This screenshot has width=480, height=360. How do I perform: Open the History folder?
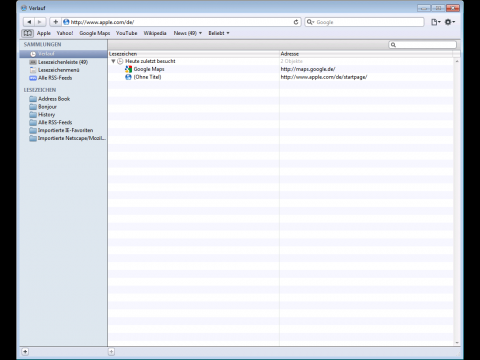(63, 114)
